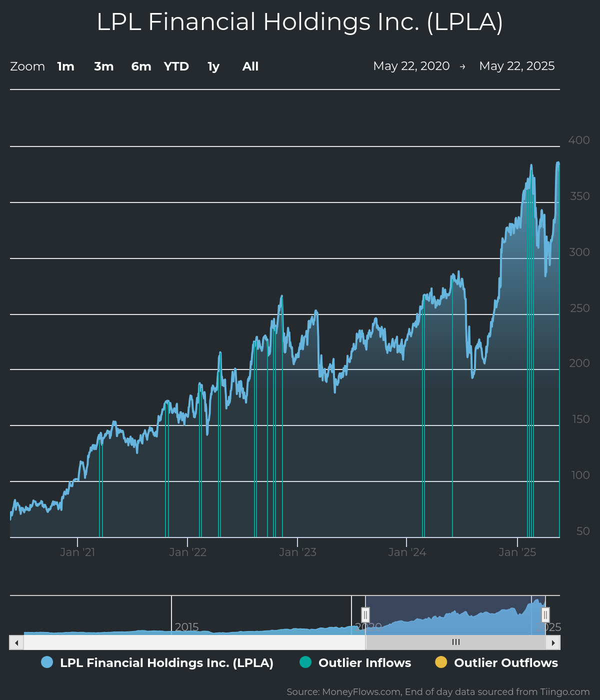Click the Jan '23 axis label
The width and height of the screenshot is (600, 700).
297,552
